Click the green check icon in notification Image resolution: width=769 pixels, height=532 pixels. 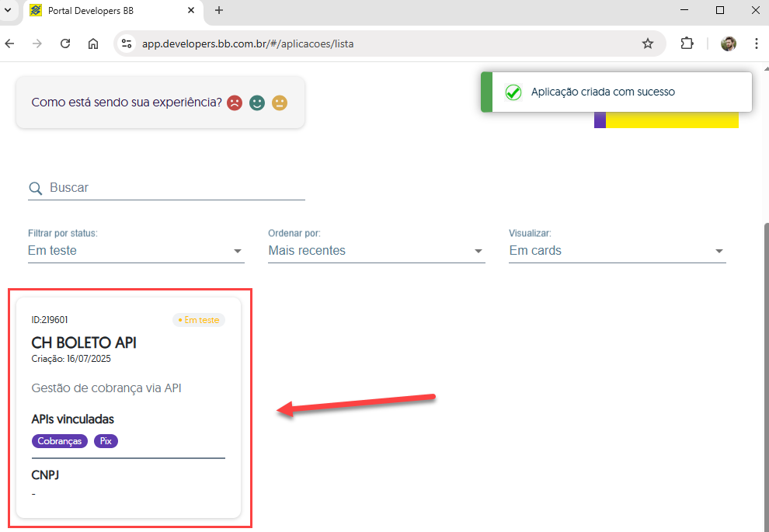[513, 92]
